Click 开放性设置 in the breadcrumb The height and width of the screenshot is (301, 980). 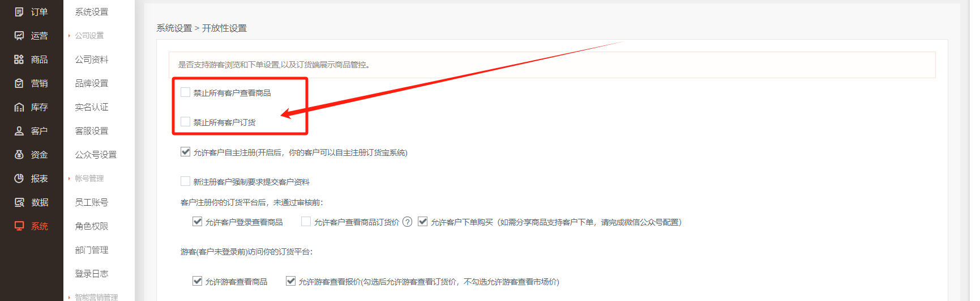tap(225, 28)
